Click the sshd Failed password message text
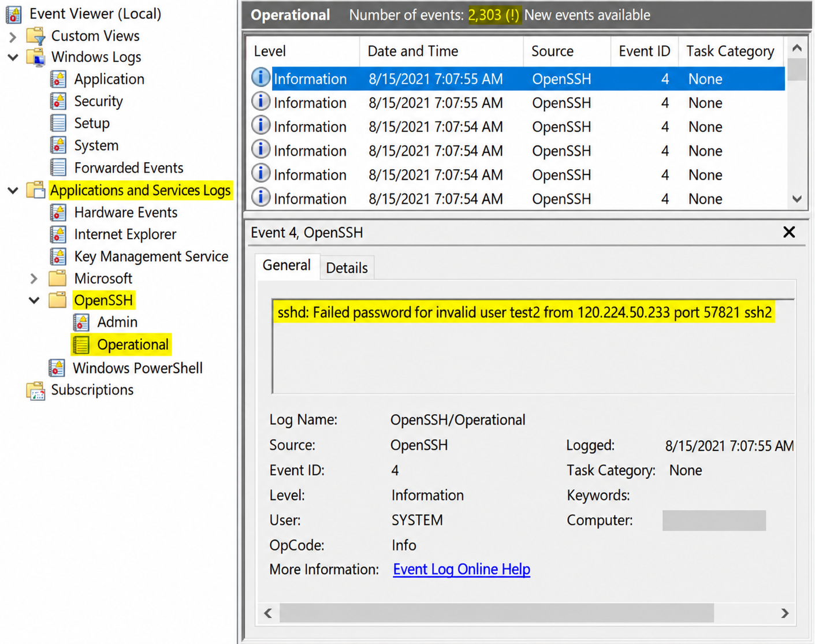The height and width of the screenshot is (644, 815). [x=524, y=312]
